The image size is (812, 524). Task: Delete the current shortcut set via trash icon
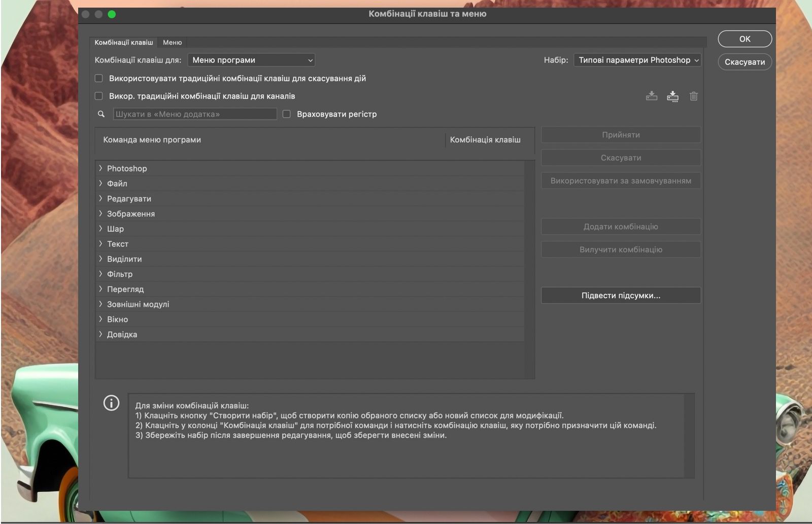coord(694,96)
